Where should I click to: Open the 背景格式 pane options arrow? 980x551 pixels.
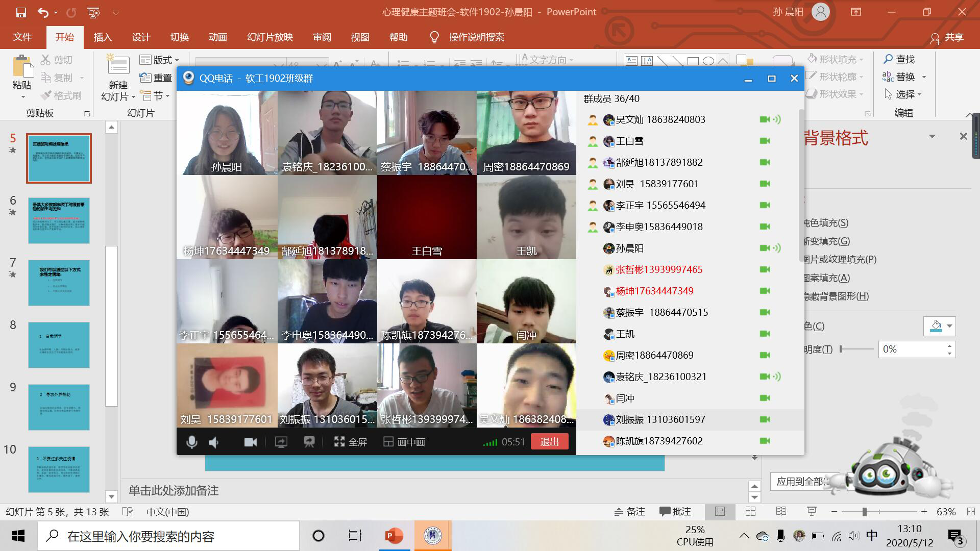[932, 136]
